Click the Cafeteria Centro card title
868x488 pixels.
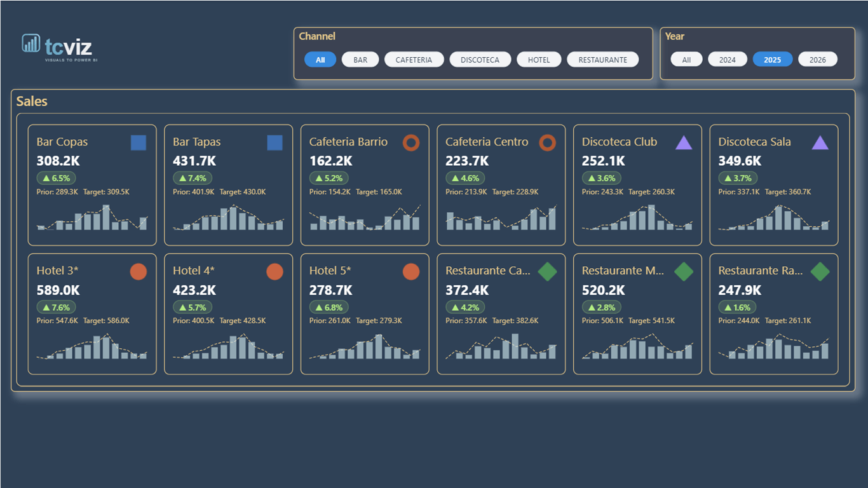tap(487, 142)
